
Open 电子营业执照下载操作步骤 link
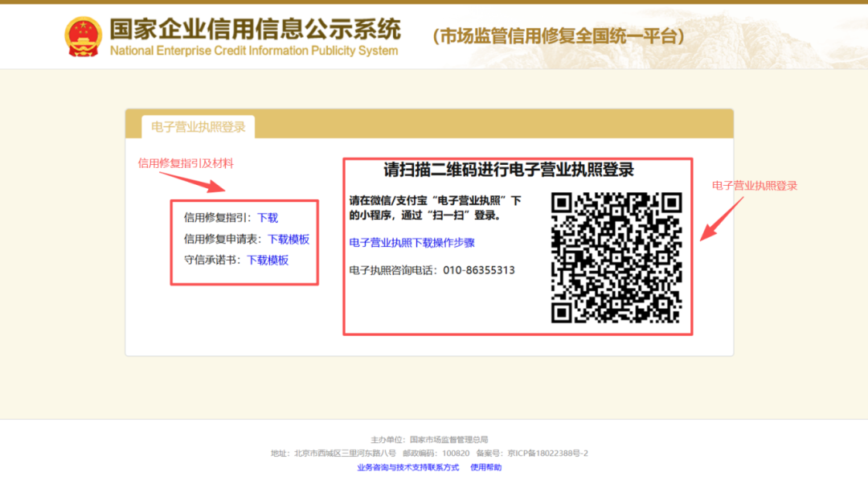click(411, 243)
